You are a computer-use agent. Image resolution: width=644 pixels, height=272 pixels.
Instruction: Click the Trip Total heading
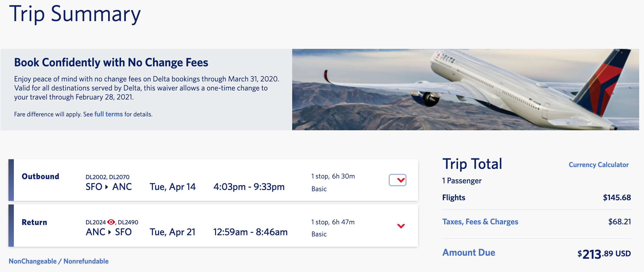point(472,164)
